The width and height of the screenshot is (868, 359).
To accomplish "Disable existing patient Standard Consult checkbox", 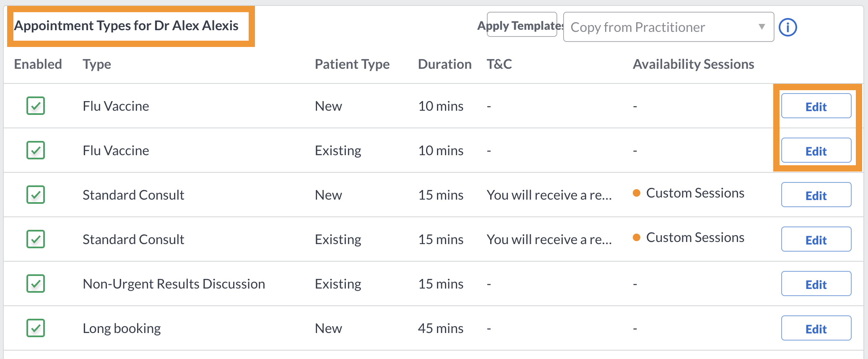I will [36, 239].
